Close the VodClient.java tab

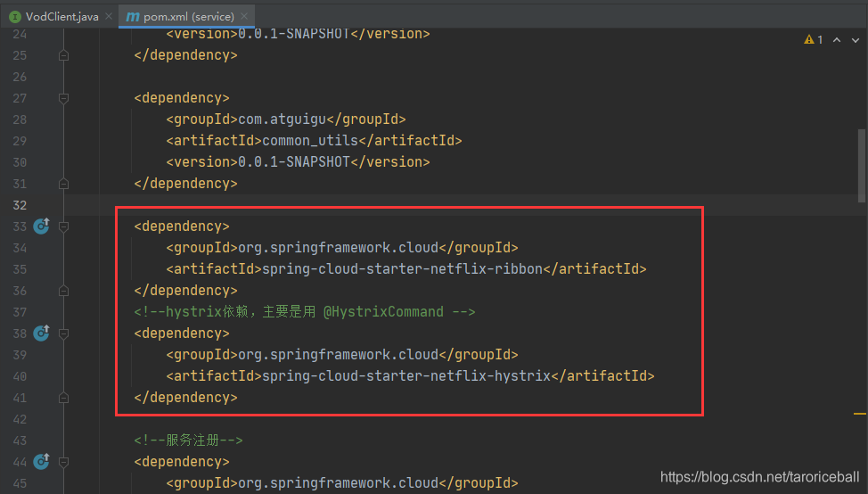point(109,17)
